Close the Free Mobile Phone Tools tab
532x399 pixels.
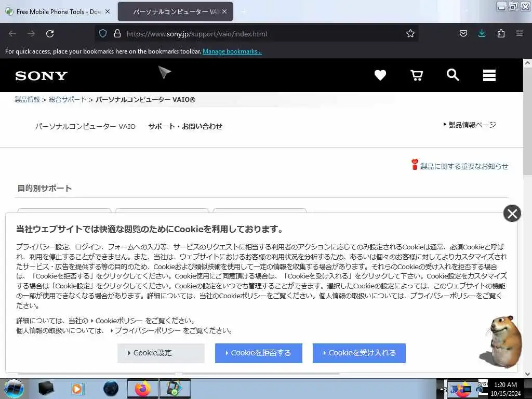[x=108, y=11]
